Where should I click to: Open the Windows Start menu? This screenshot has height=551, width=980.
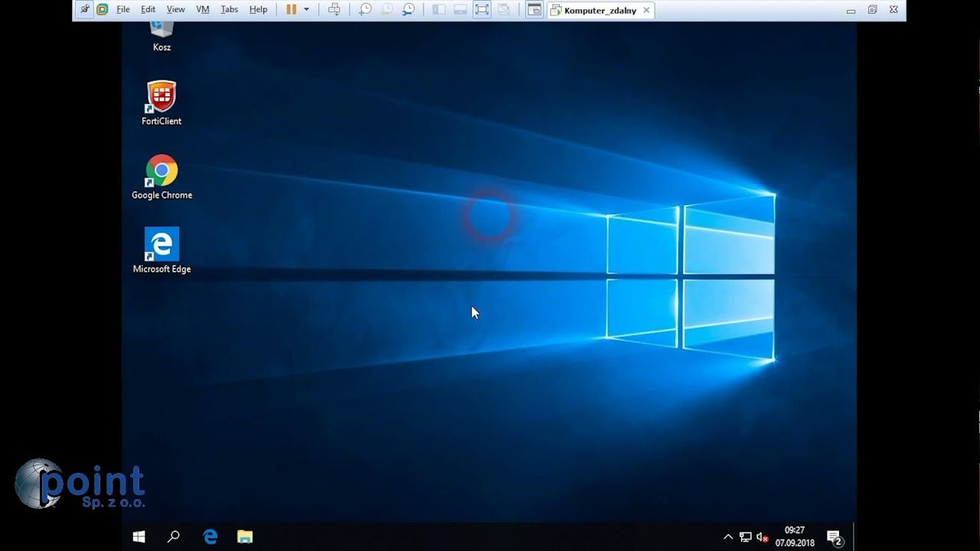click(x=139, y=537)
